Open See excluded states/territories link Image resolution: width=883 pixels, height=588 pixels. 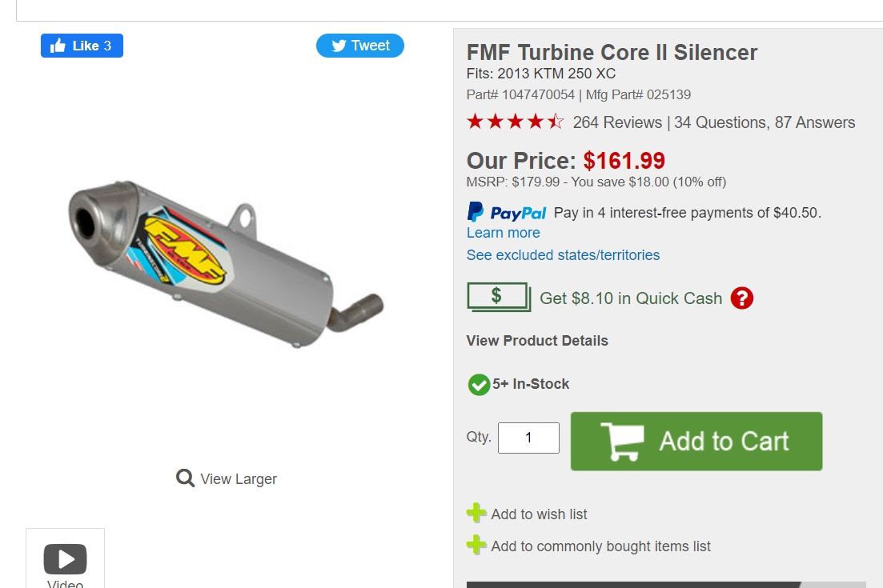point(563,255)
